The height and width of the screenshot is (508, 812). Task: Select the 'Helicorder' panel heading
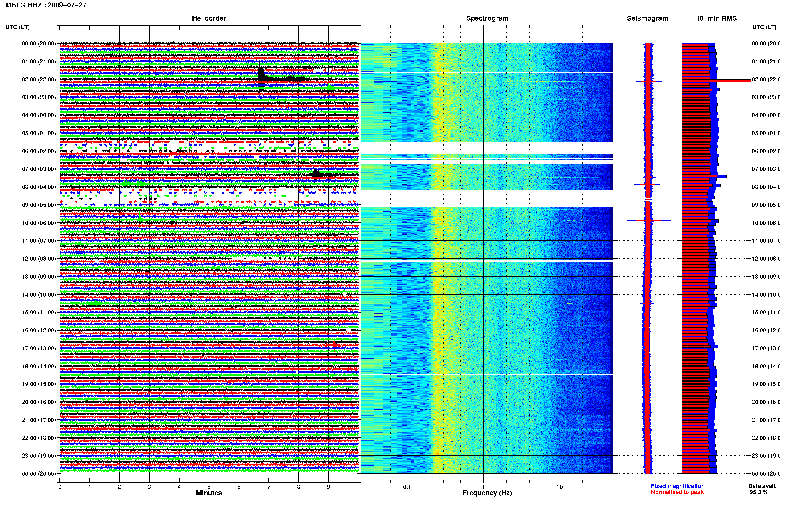[209, 18]
